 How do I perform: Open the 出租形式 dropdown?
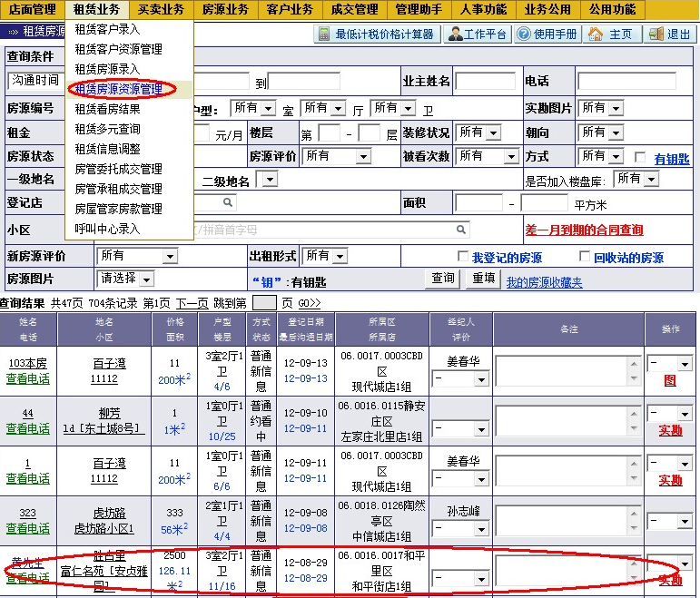[x=324, y=256]
